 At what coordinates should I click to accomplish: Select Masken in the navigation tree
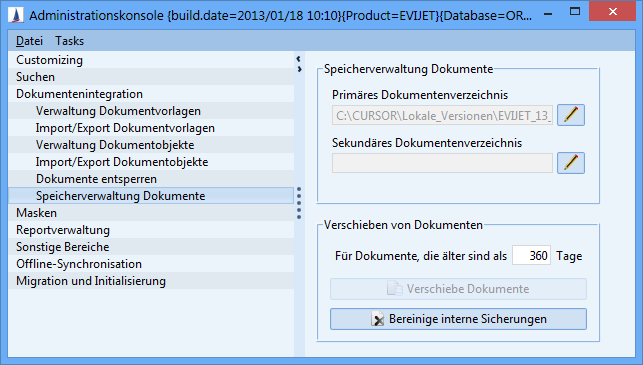click(x=151, y=213)
